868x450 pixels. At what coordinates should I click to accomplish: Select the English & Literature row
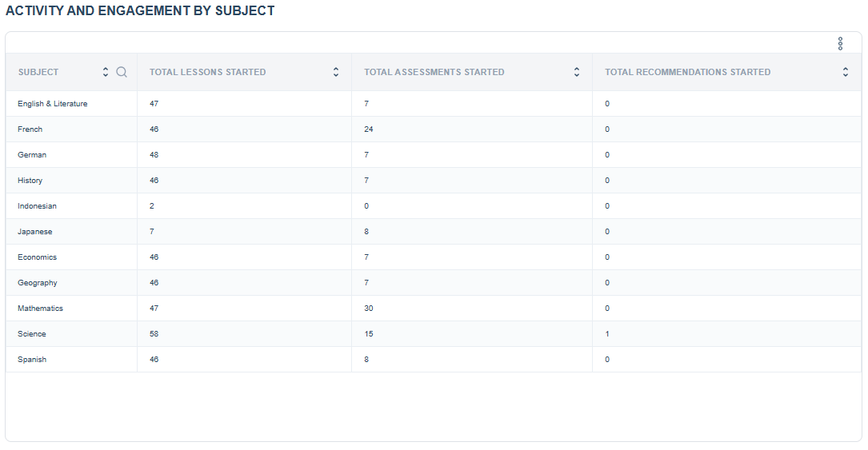pyautogui.click(x=434, y=103)
